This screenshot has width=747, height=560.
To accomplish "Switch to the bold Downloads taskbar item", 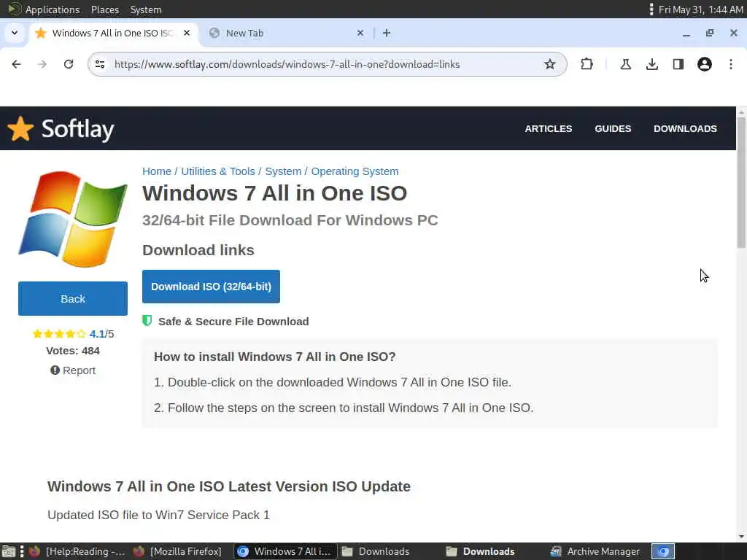I will [480, 551].
